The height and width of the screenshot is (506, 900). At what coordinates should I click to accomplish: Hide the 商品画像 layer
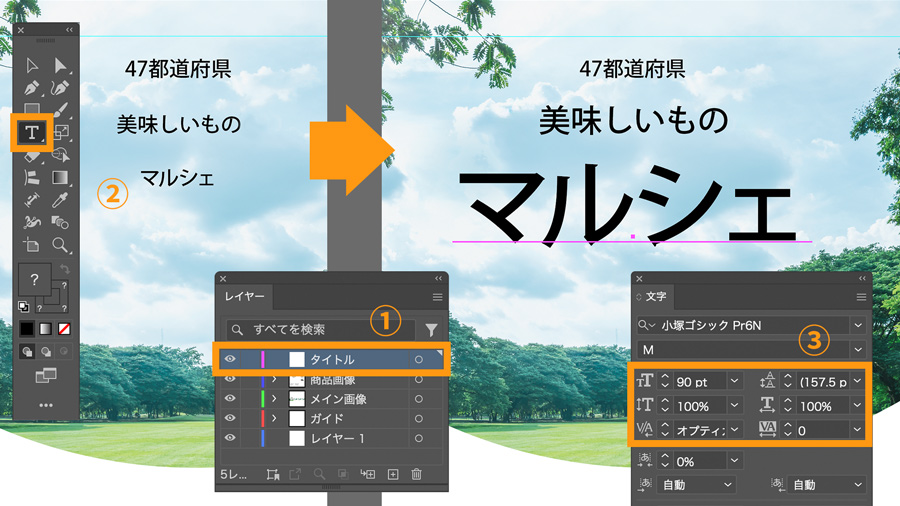point(230,379)
